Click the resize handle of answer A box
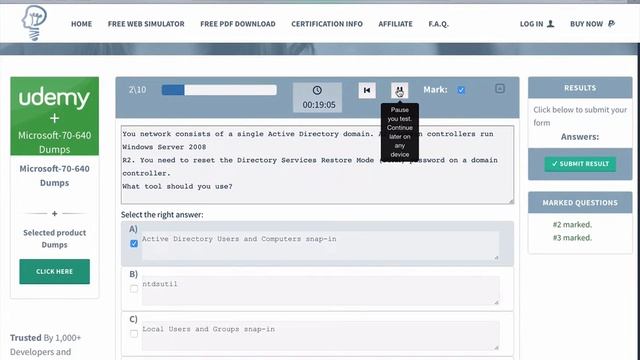The width and height of the screenshot is (640, 360). click(496, 258)
